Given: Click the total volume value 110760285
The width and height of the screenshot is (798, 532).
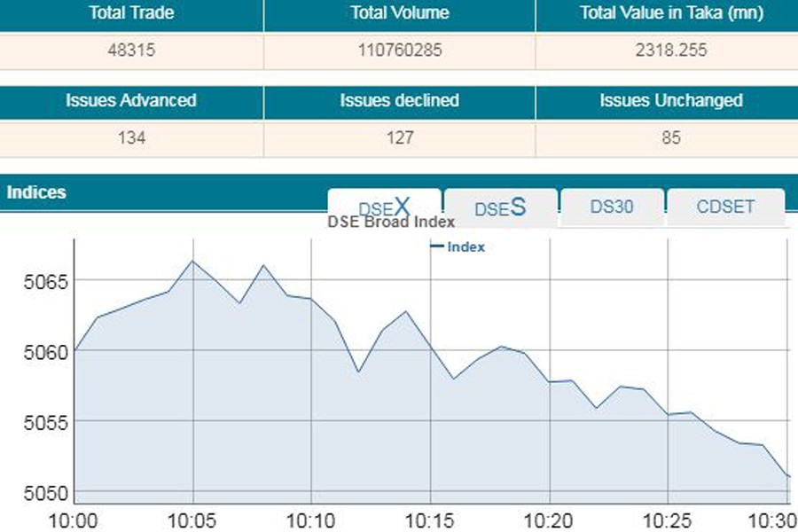Looking at the screenshot, I should tap(399, 51).
